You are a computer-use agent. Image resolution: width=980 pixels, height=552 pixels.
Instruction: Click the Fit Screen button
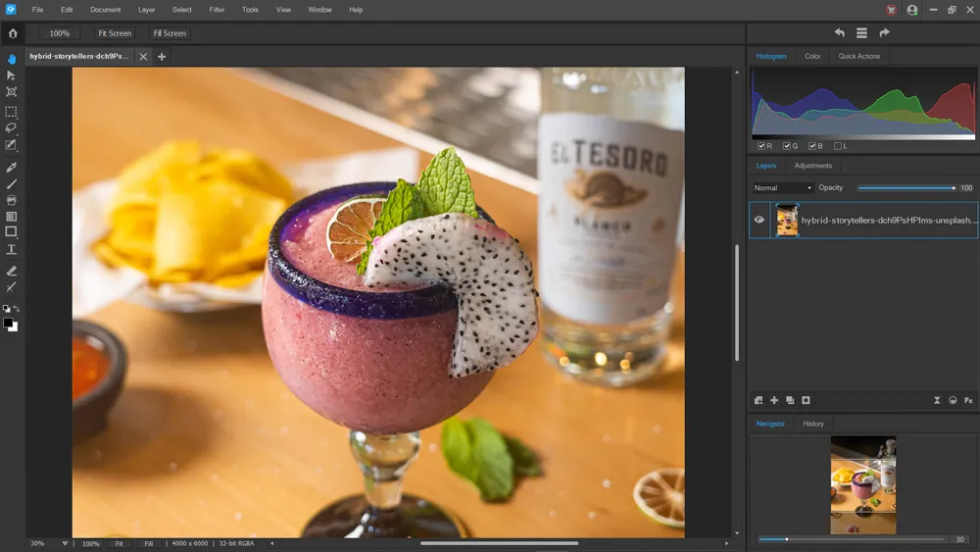point(115,33)
